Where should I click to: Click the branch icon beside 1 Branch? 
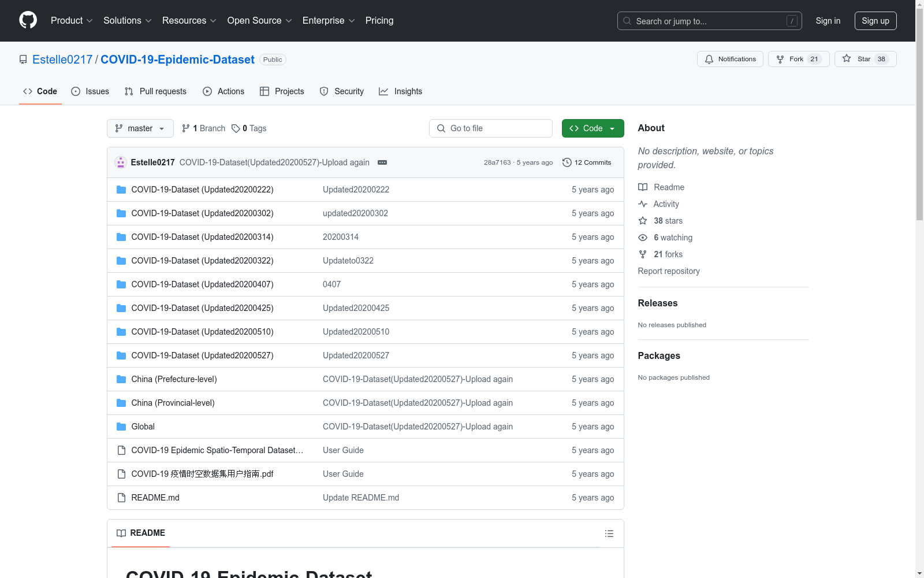[186, 128]
